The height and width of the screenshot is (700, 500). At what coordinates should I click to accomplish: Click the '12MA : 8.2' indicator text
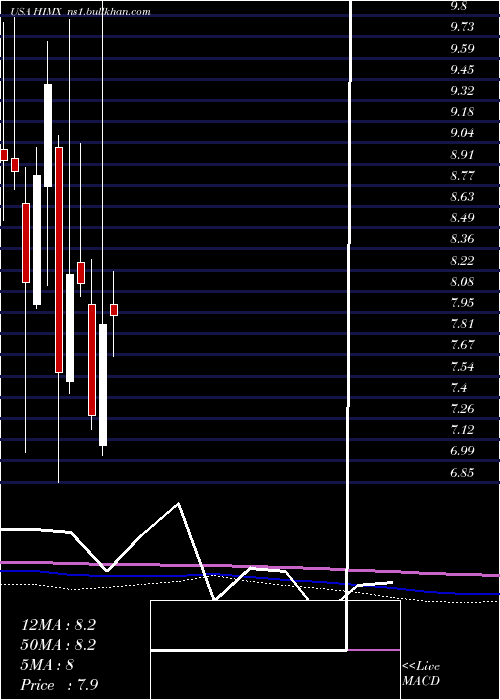click(x=58, y=625)
